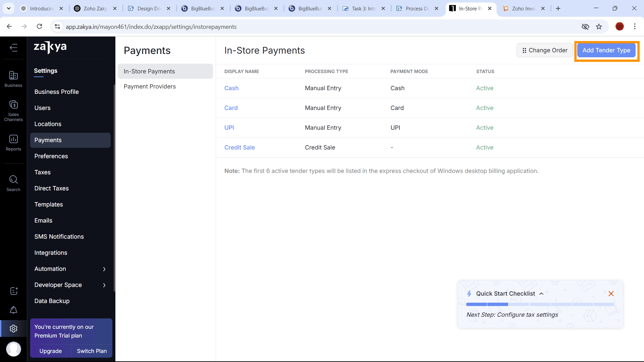Open the user profile avatar
This screenshot has width=644, height=362.
[13, 349]
